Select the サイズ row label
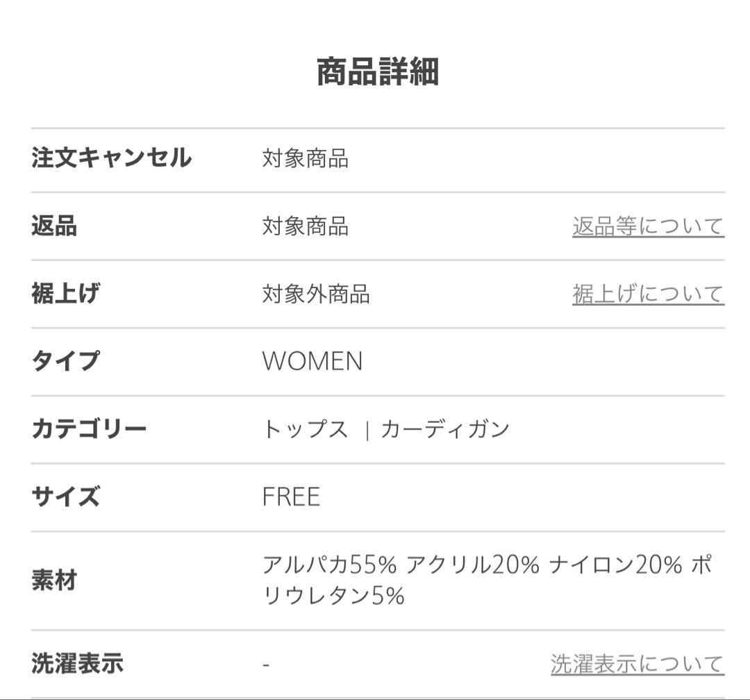Viewport: 750px width, 700px height. point(67,497)
